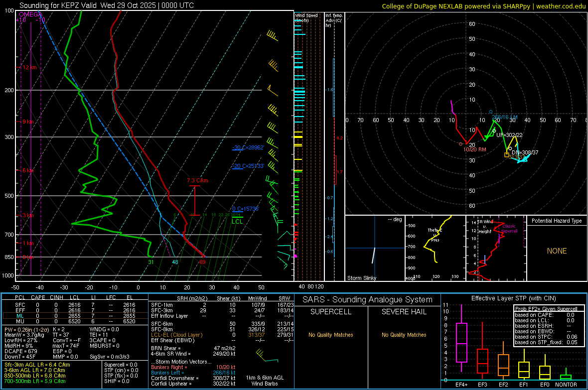The width and height of the screenshot is (588, 390).
Task: Click the NONE hazard type value
Action: (x=557, y=251)
